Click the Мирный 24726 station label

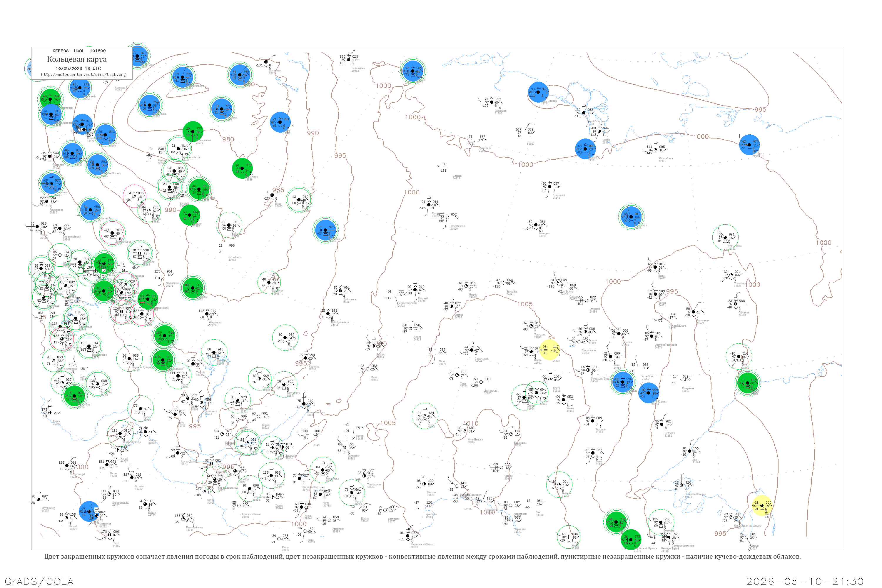[423, 300]
